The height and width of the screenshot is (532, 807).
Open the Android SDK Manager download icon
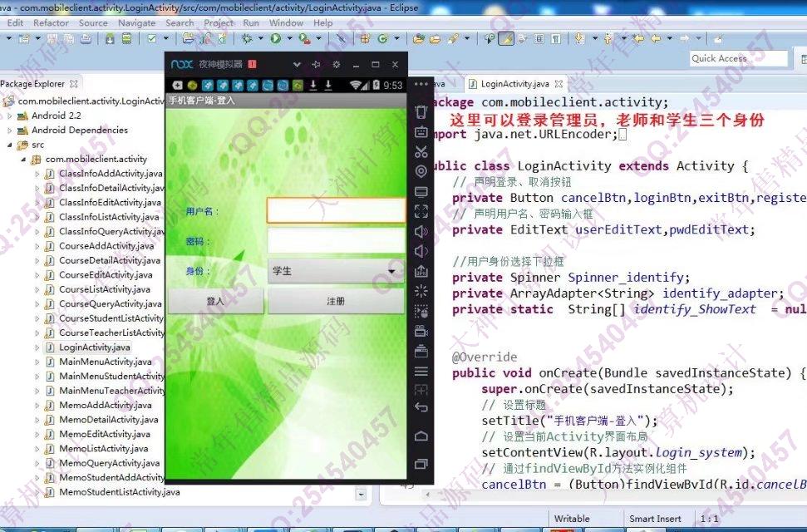point(110,38)
